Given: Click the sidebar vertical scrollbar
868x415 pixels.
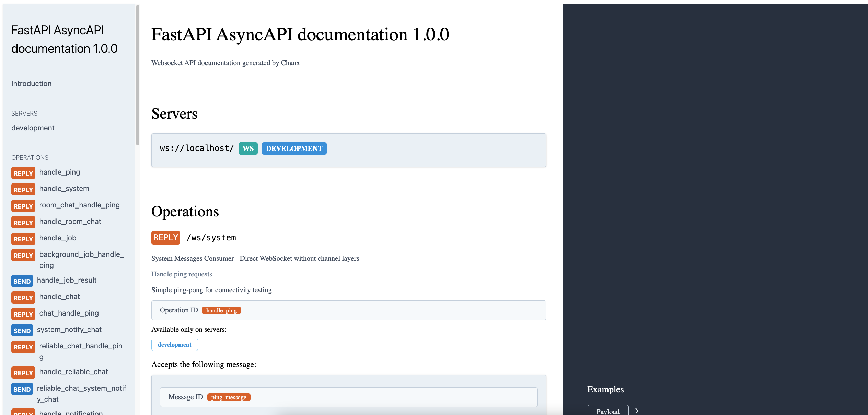Looking at the screenshot, I should [x=138, y=75].
